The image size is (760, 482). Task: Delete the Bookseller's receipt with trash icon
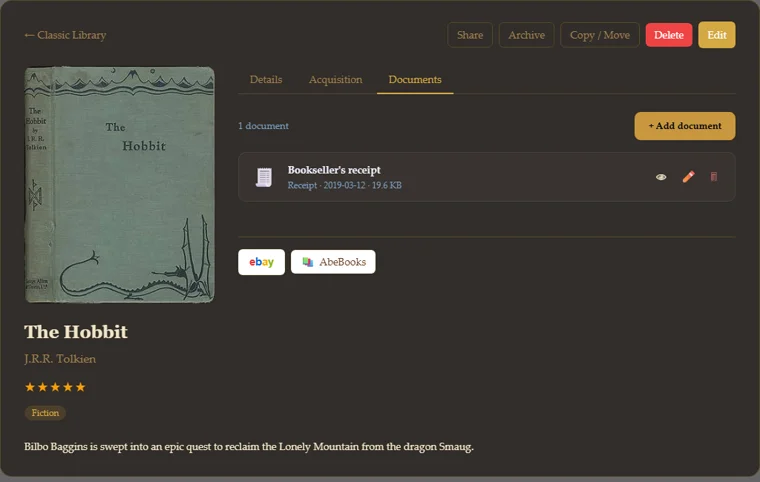[713, 177]
